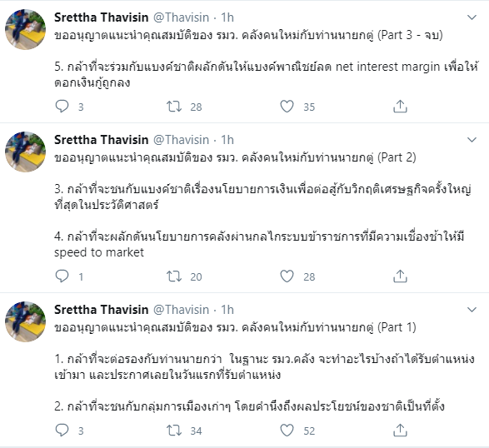
Task: Retweet the Part 3 tweet
Action: coord(174,107)
